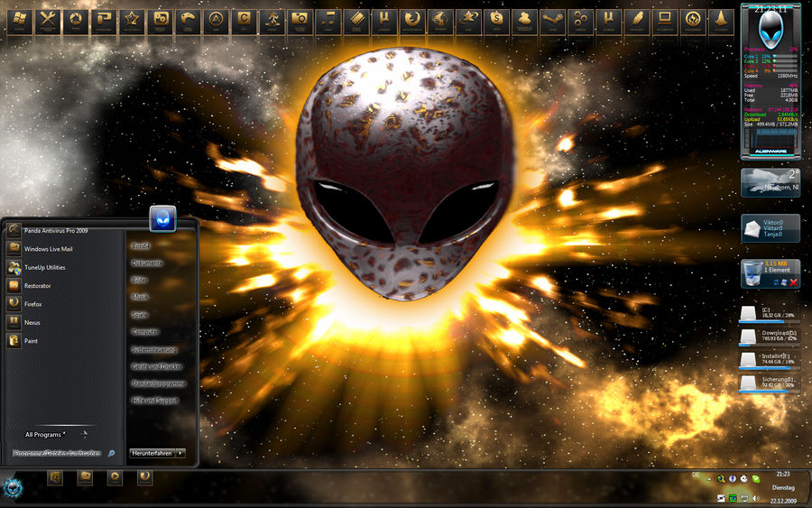Launch the gamepad controller dock icon
This screenshot has height=508, width=812.
coord(188,22)
